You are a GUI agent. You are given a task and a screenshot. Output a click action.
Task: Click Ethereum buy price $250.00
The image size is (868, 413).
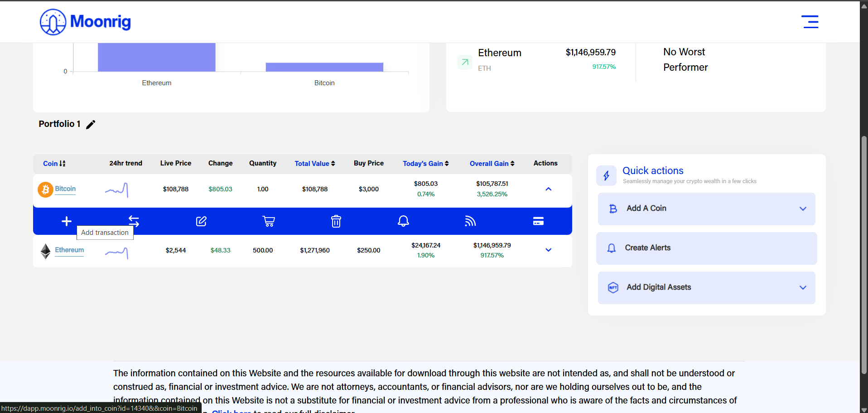click(x=369, y=250)
